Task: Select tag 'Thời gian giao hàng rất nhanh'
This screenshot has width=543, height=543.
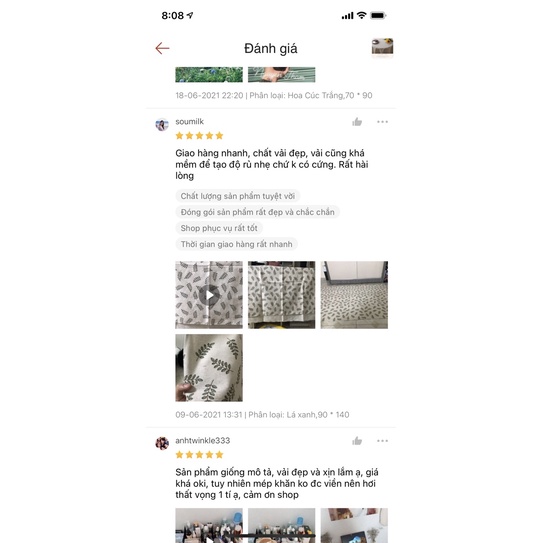Action: click(x=237, y=244)
